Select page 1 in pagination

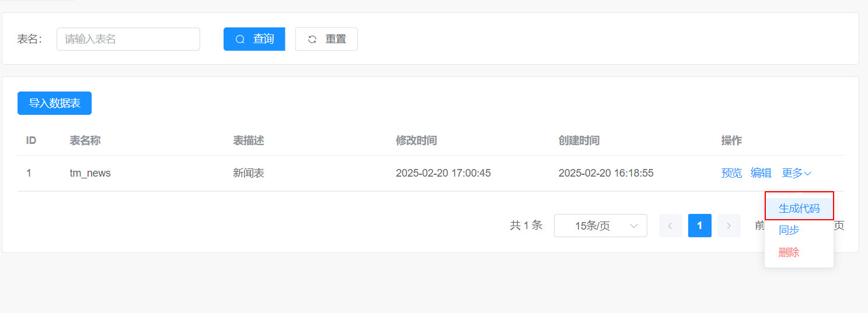[x=699, y=226]
